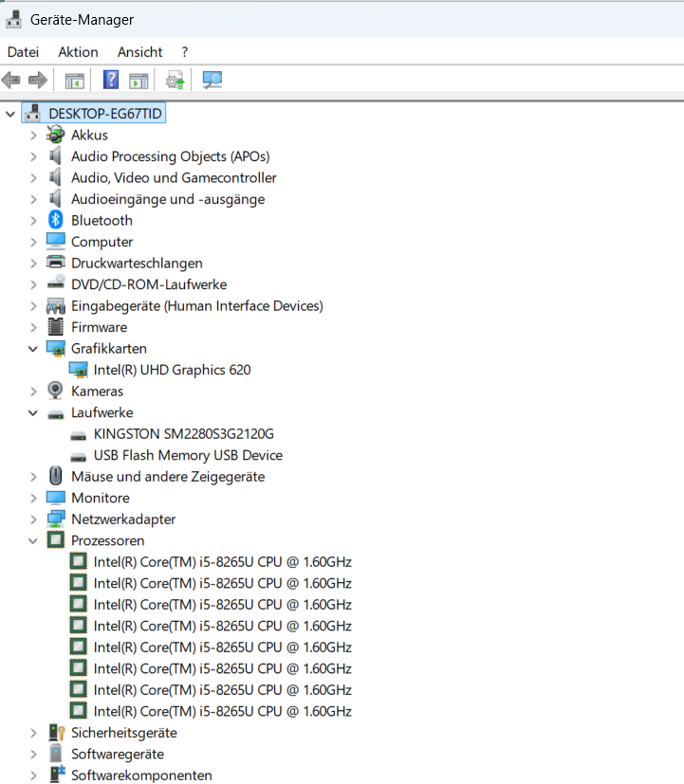Select Audio Processing Objects (APOs) label
Viewport: 684px width, 784px height.
[x=171, y=156]
